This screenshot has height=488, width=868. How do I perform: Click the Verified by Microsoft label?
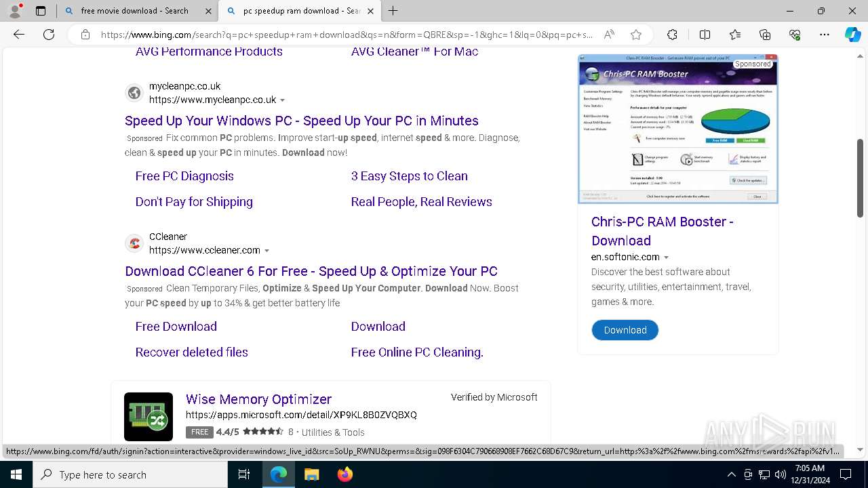click(x=494, y=397)
